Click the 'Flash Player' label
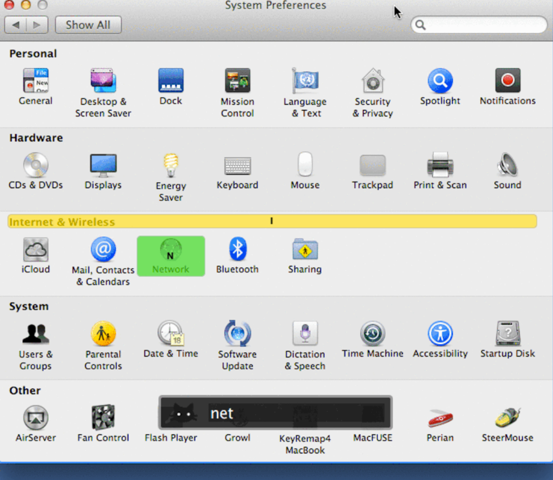 coord(171,438)
